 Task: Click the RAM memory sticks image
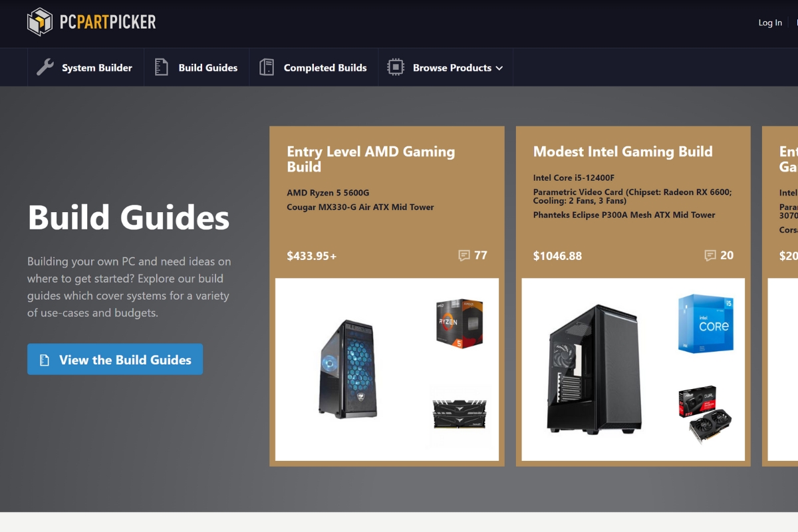click(460, 413)
